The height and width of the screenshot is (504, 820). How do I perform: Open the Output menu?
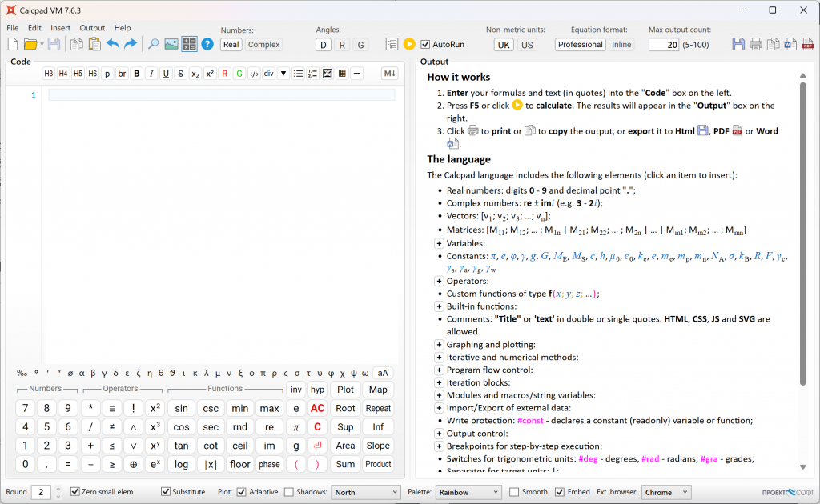pyautogui.click(x=92, y=28)
